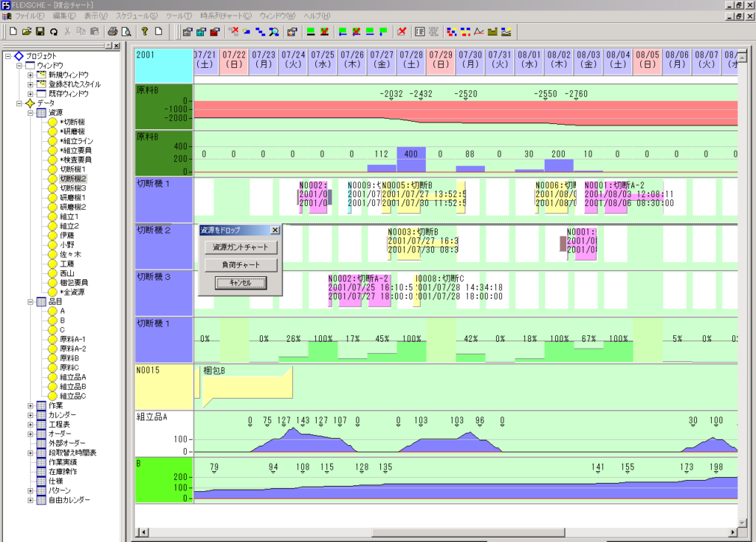Click the red properties box toolbar icon

pyautogui.click(x=215, y=32)
